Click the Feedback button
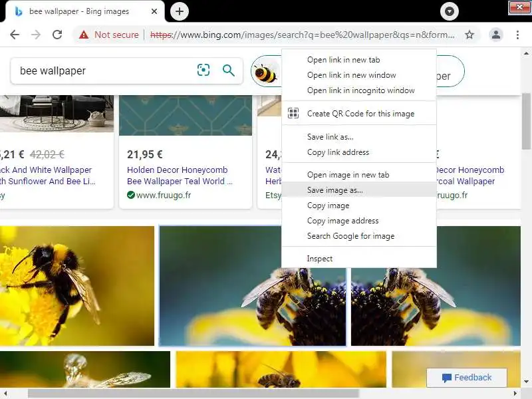Viewport: 532px width, 399px height. pyautogui.click(x=467, y=377)
